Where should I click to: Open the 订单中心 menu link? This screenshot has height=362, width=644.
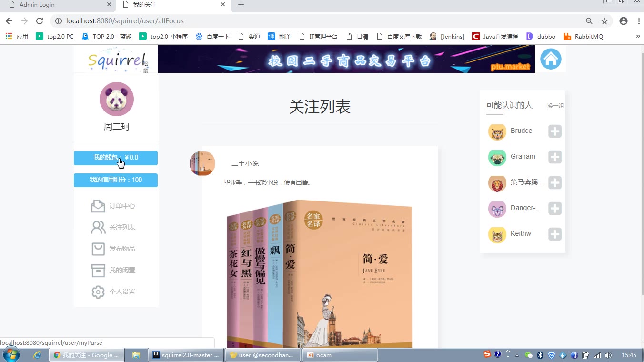[x=122, y=206]
